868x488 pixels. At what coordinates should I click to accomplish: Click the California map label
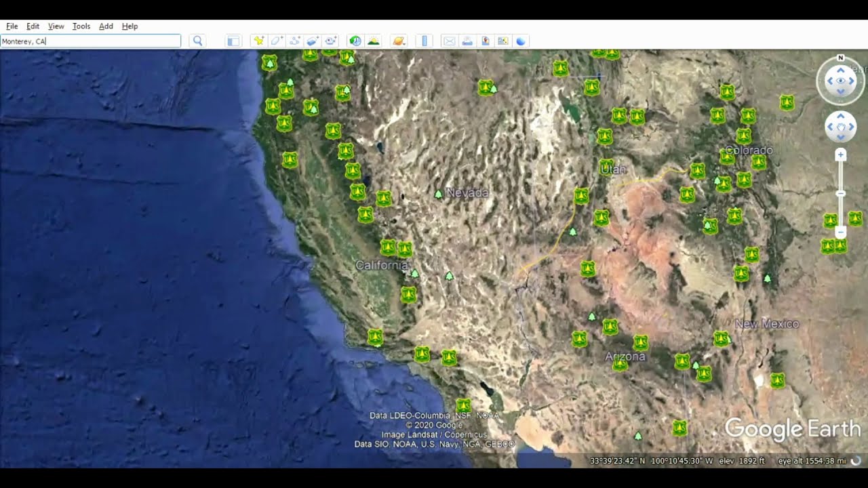(x=382, y=265)
